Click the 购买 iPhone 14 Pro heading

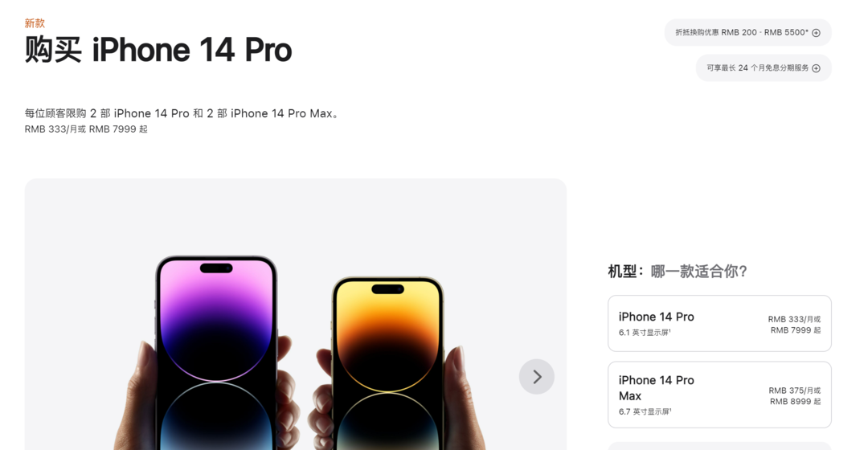pos(158,50)
